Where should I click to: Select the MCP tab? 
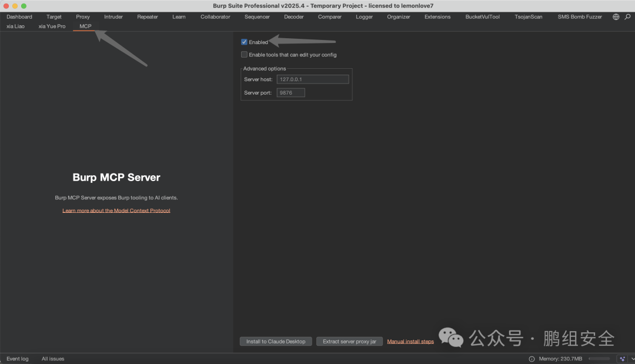(85, 26)
